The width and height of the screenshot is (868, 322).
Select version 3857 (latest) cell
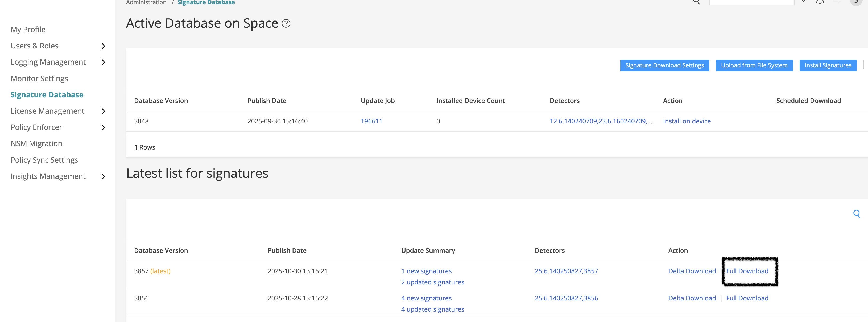pos(152,271)
